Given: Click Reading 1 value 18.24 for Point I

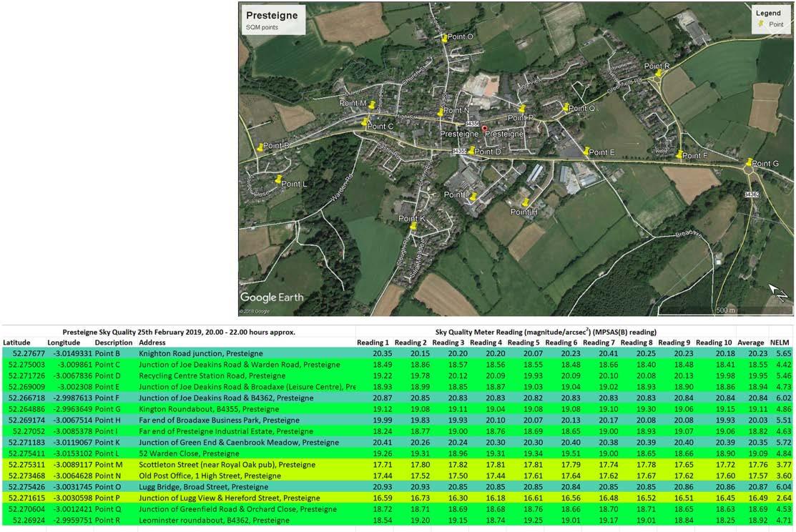Looking at the screenshot, I should click(x=382, y=431).
